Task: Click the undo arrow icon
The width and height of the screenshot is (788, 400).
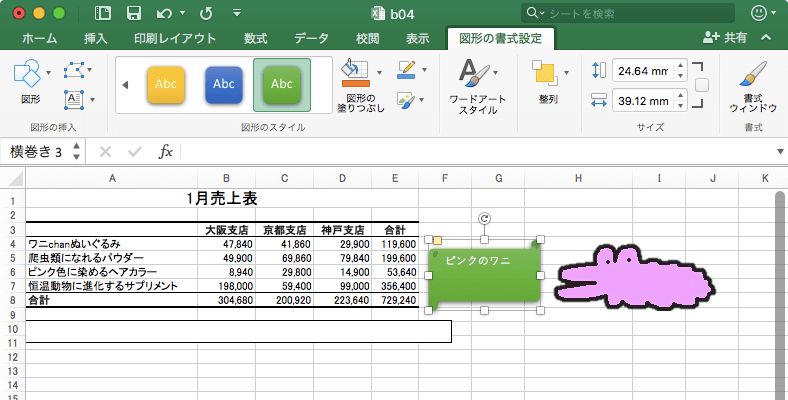Action: tap(164, 14)
